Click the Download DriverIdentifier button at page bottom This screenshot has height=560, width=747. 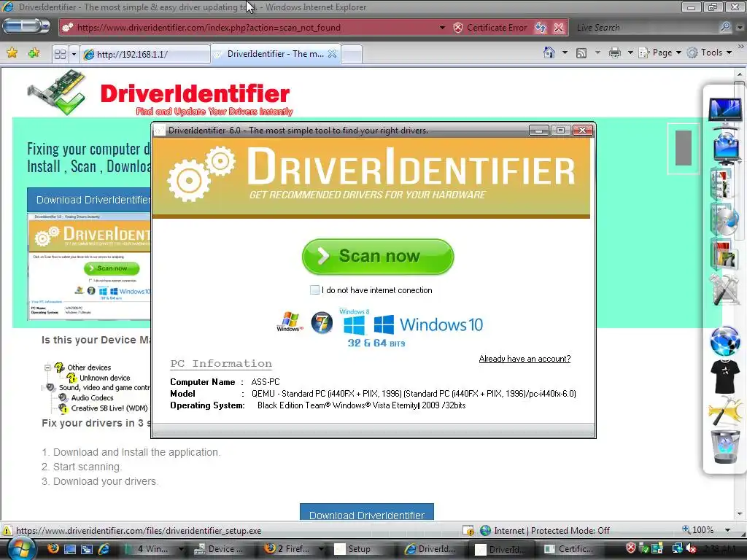tap(367, 513)
